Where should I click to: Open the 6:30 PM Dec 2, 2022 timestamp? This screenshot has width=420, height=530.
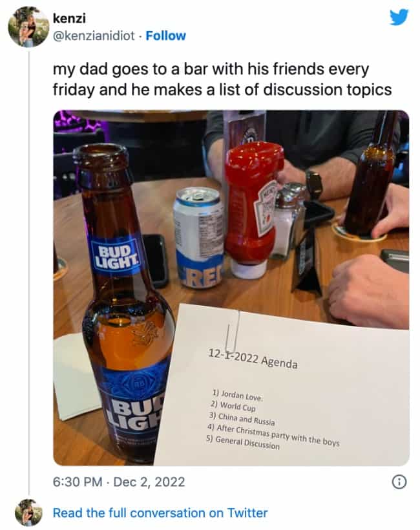pyautogui.click(x=119, y=482)
